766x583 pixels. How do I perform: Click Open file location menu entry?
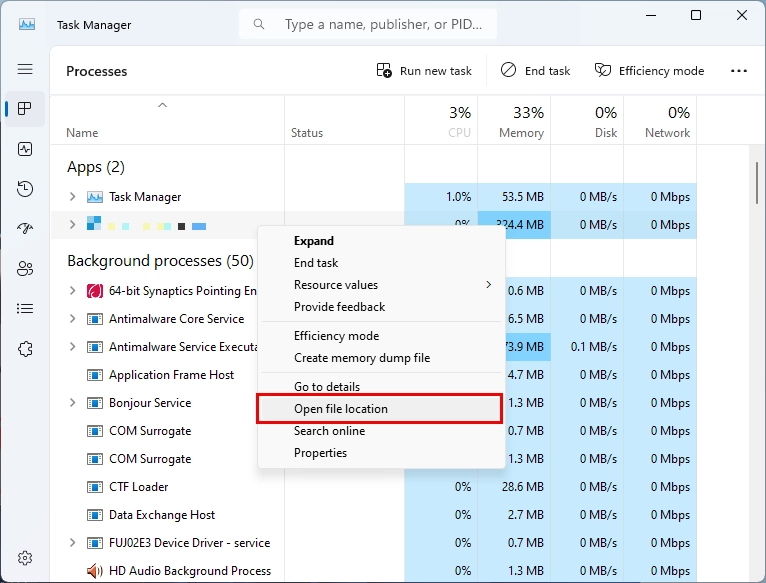pos(380,409)
